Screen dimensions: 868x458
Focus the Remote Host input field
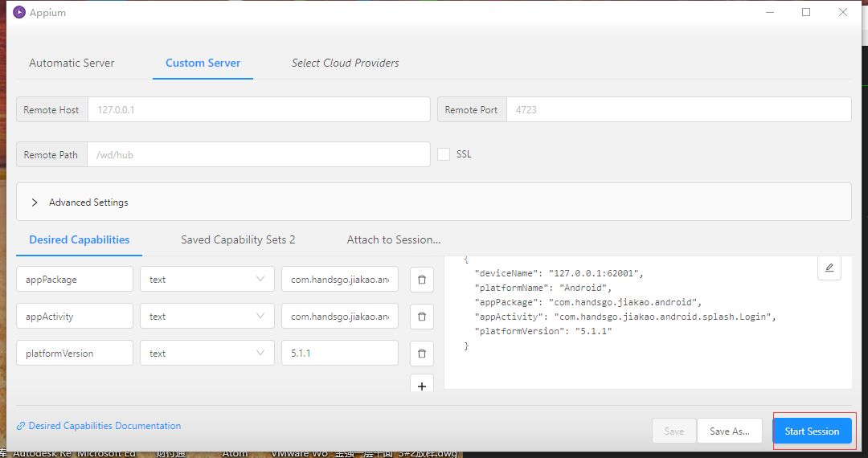[x=259, y=109]
